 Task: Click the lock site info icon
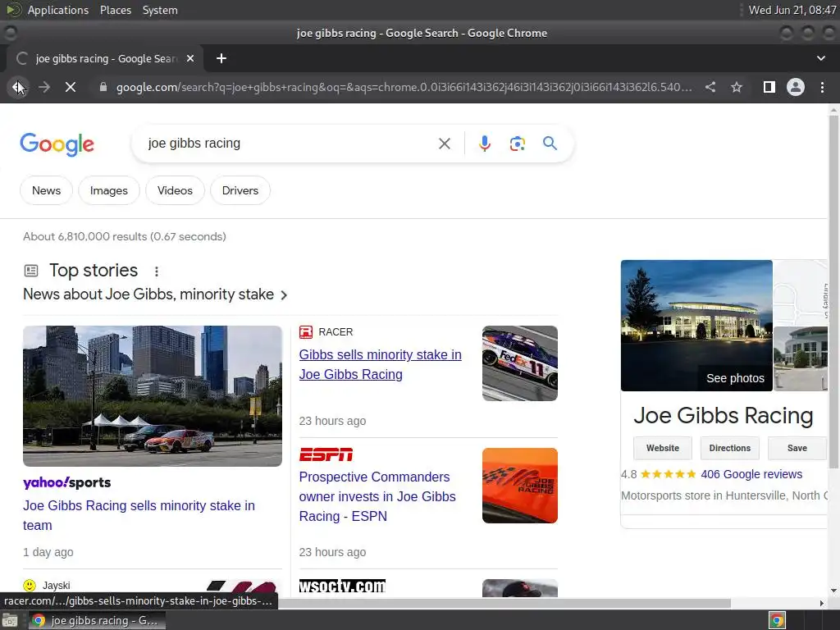(103, 87)
